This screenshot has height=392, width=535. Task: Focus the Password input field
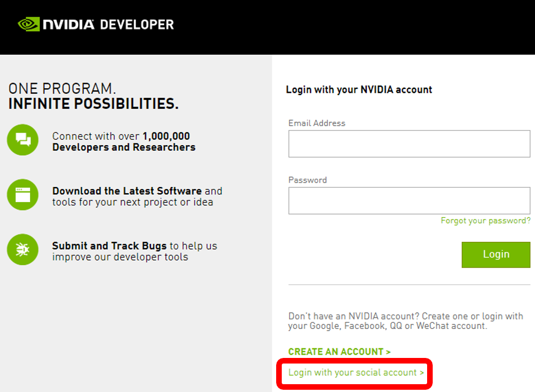pos(409,200)
